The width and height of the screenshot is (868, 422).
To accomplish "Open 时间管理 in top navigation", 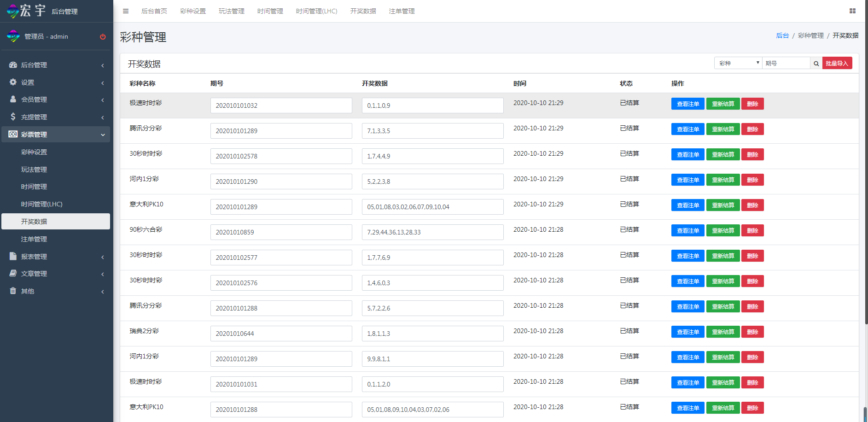I will pyautogui.click(x=270, y=11).
